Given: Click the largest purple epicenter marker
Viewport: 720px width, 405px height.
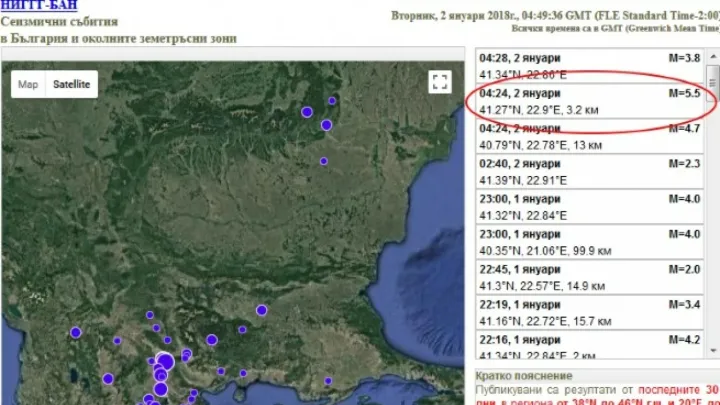Looking at the screenshot, I should click(x=165, y=361).
